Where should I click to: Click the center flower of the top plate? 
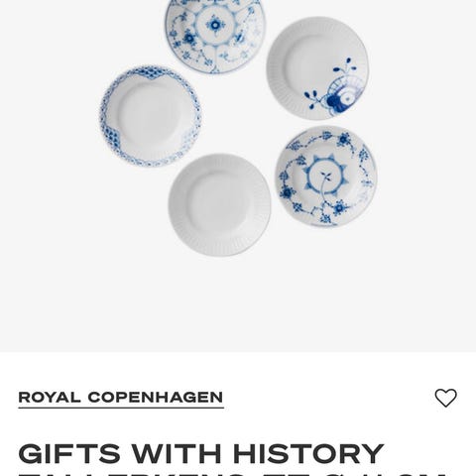pos(215,25)
